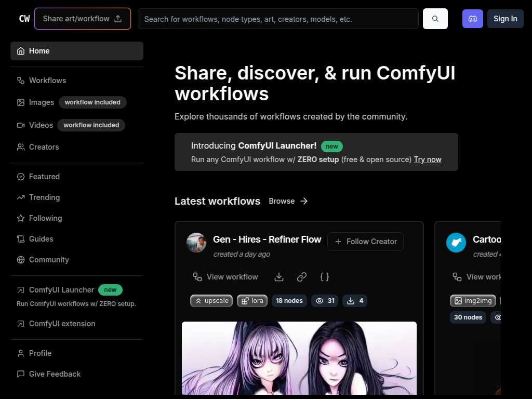This screenshot has width=532, height=399.
Task: Click the 4 downloads badge
Action: [x=355, y=301]
